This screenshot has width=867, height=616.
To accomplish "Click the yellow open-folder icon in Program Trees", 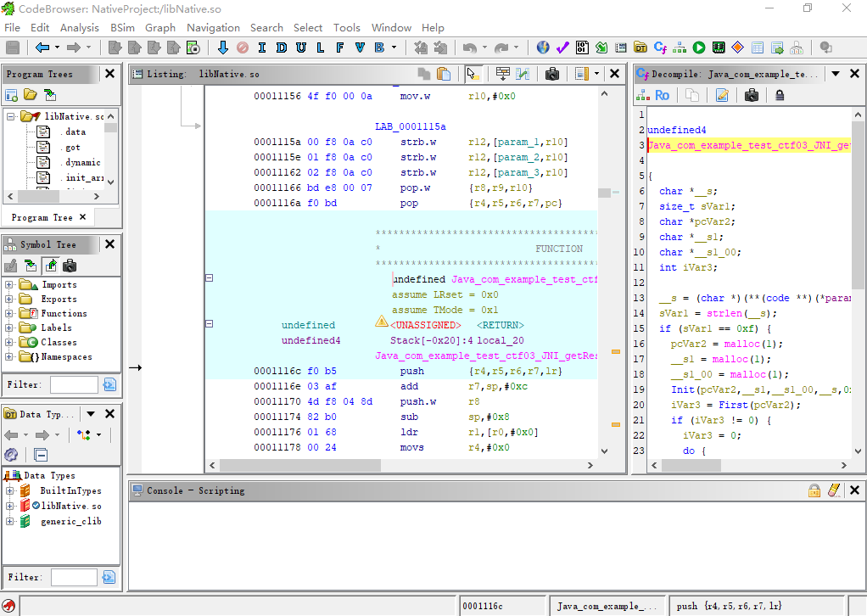I will click(x=31, y=95).
